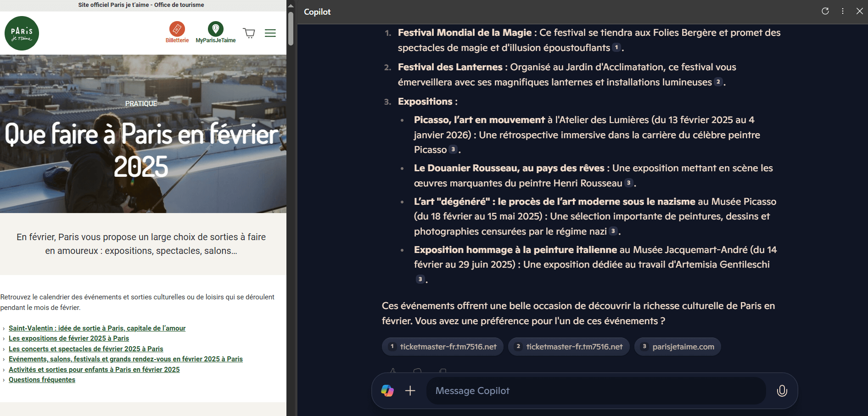Click the web page vertical scrollbar
The image size is (868, 416).
tap(291, 28)
